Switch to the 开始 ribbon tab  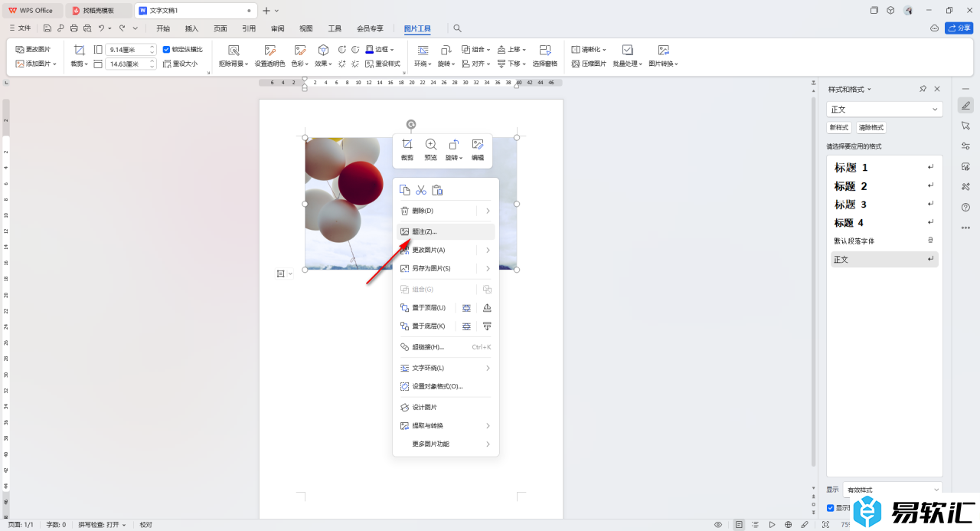point(163,28)
